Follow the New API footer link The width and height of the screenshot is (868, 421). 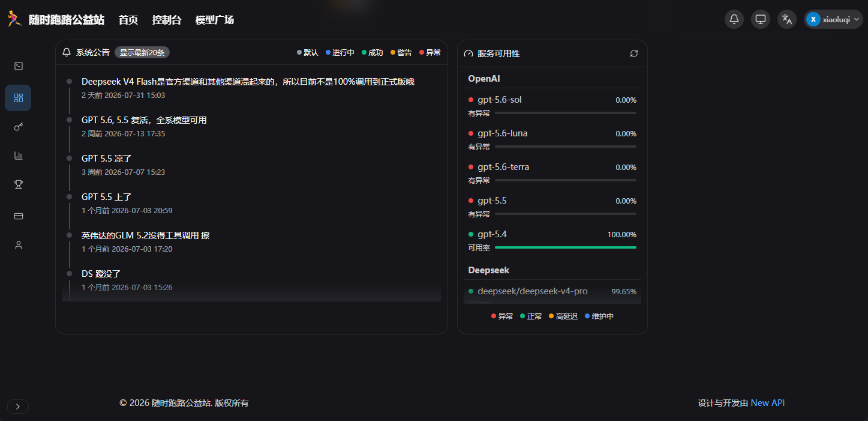tap(768, 403)
